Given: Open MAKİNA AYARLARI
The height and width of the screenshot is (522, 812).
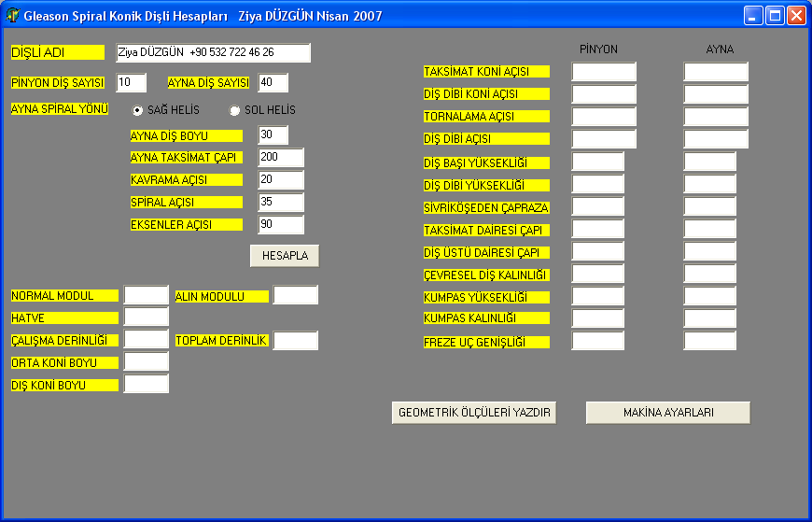Looking at the screenshot, I should pyautogui.click(x=668, y=413).
